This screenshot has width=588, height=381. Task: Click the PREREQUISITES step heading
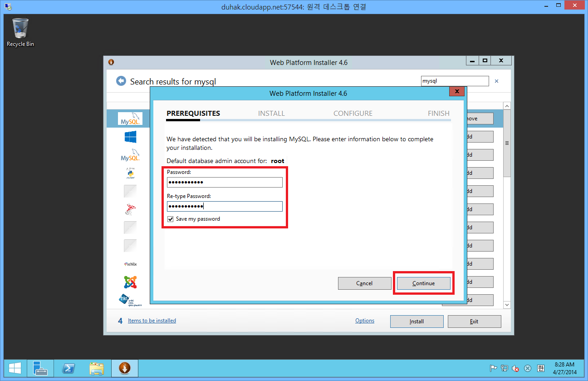coord(193,114)
